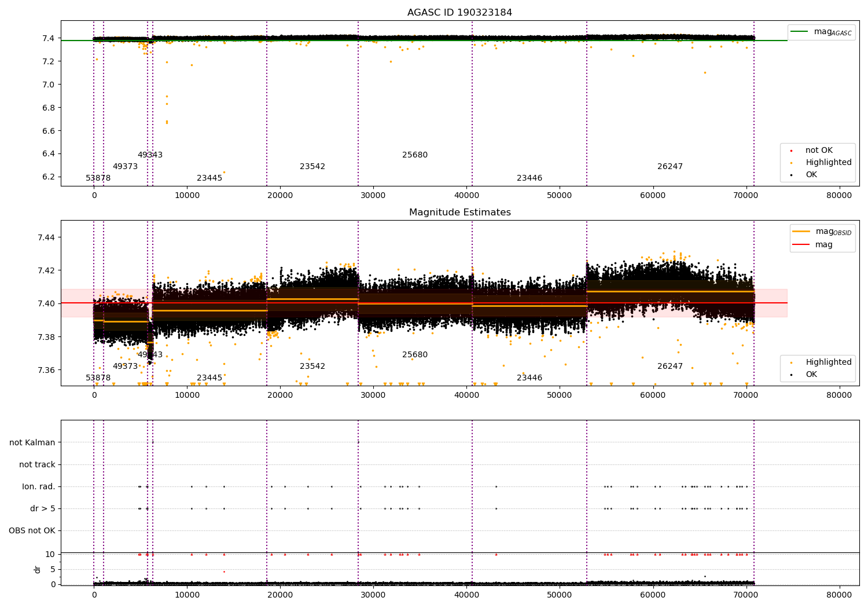Image resolution: width=868 pixels, height=608 pixels.
Task: Click OBSID label 49373 in AGASC ID plot
Action: click(125, 167)
